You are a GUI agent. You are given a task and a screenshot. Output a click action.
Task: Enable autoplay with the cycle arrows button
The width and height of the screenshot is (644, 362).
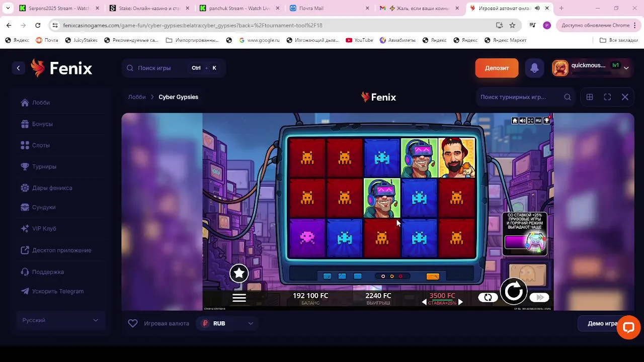[x=488, y=297]
